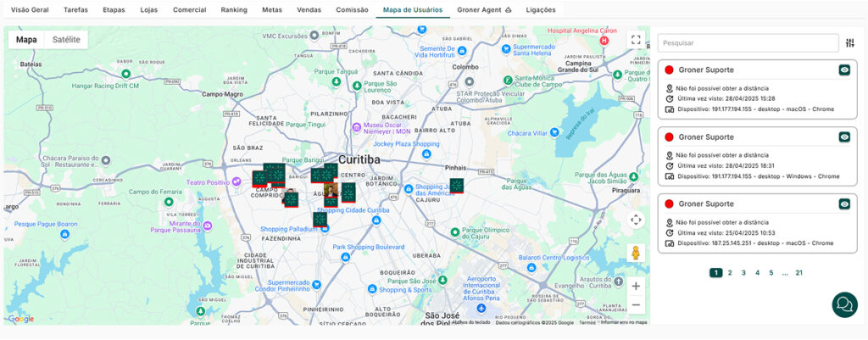Image resolution: width=868 pixels, height=340 pixels.
Task: Open the Termos link on map
Action: pyautogui.click(x=587, y=322)
